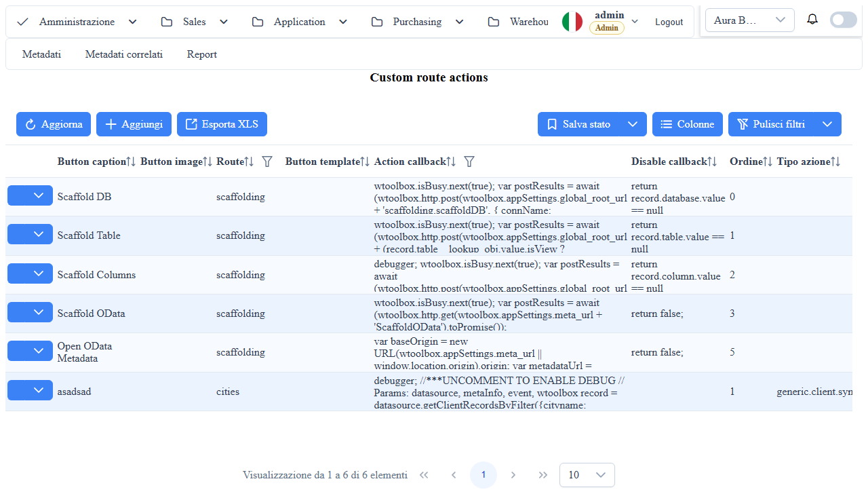Select page 1 in pagination
The image size is (868, 494).
(x=484, y=475)
